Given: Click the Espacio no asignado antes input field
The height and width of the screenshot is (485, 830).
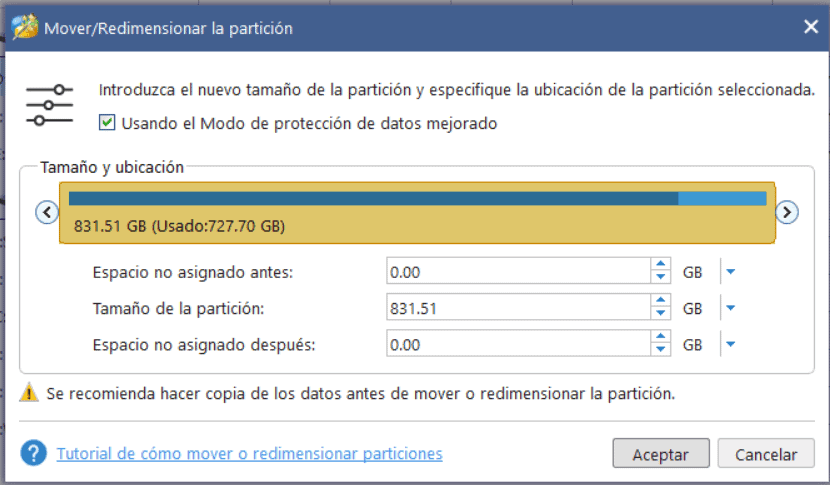Looking at the screenshot, I should click(517, 271).
